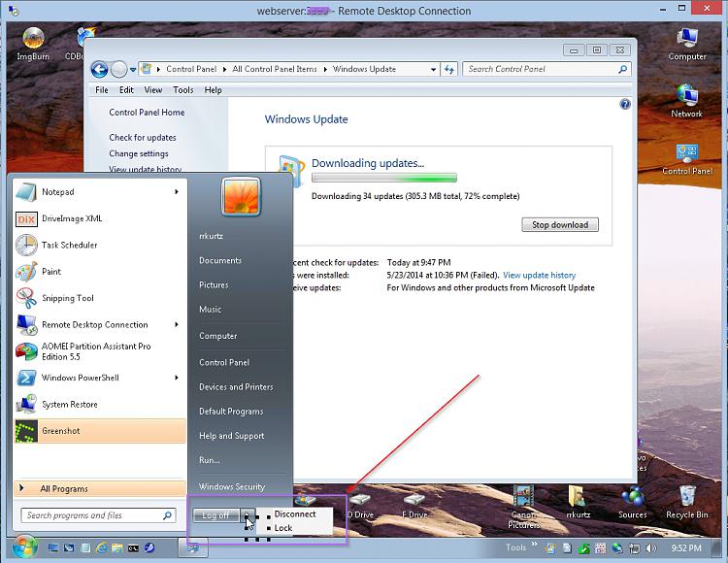Launch Internet Explorer from quick launch

(101, 548)
